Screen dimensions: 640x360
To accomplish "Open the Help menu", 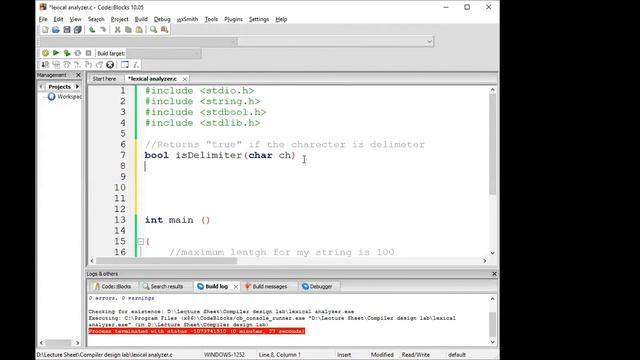I will [281, 19].
